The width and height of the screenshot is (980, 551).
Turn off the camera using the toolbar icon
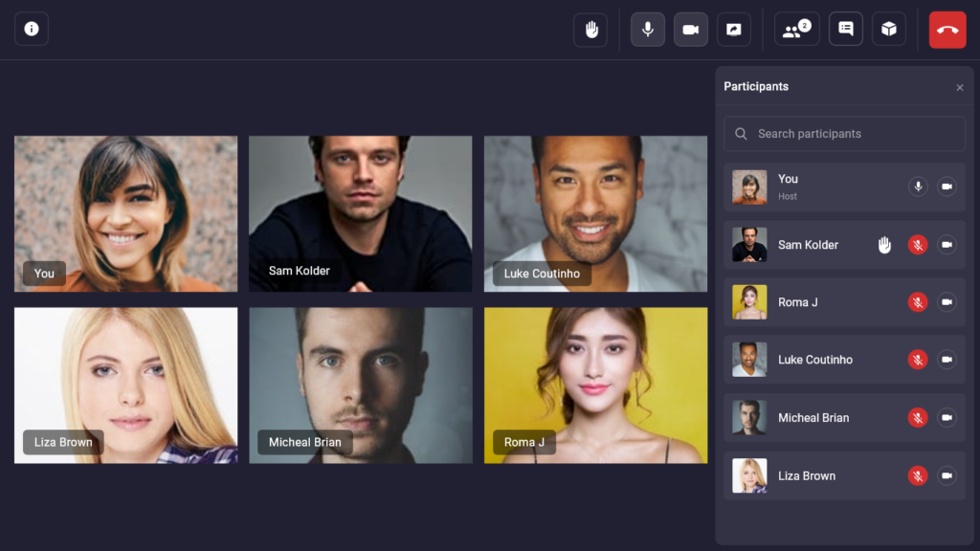[691, 29]
